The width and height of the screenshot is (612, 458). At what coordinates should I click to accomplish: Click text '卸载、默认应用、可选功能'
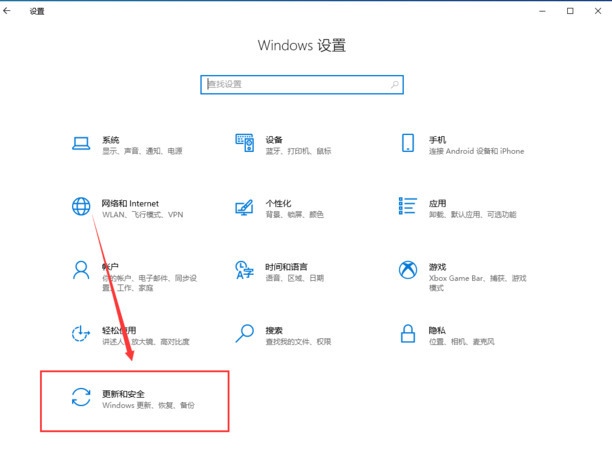coord(473,214)
